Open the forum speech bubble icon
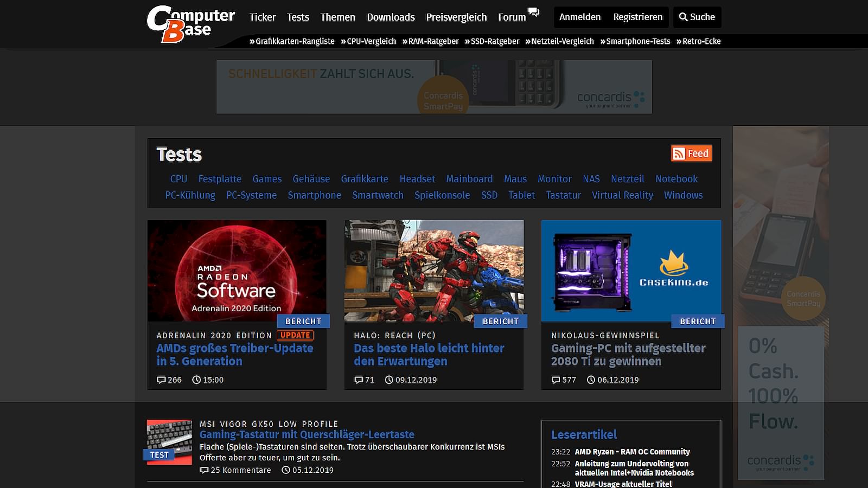Screen dimensions: 868x488 [534, 12]
